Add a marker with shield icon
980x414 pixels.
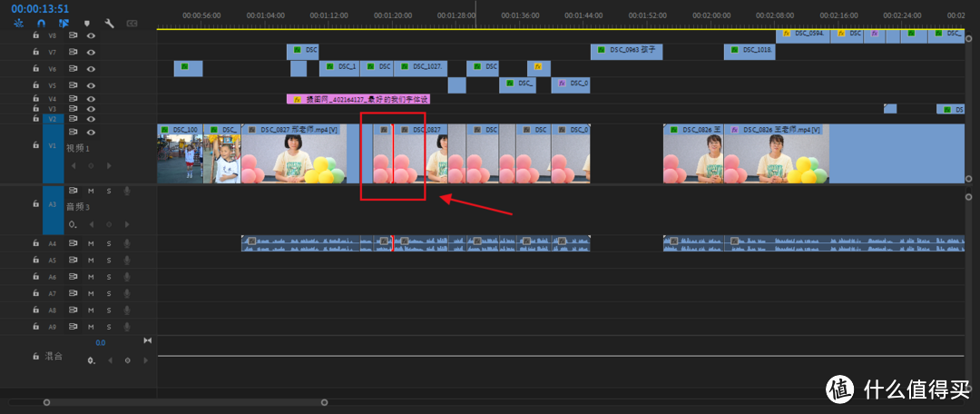click(87, 24)
